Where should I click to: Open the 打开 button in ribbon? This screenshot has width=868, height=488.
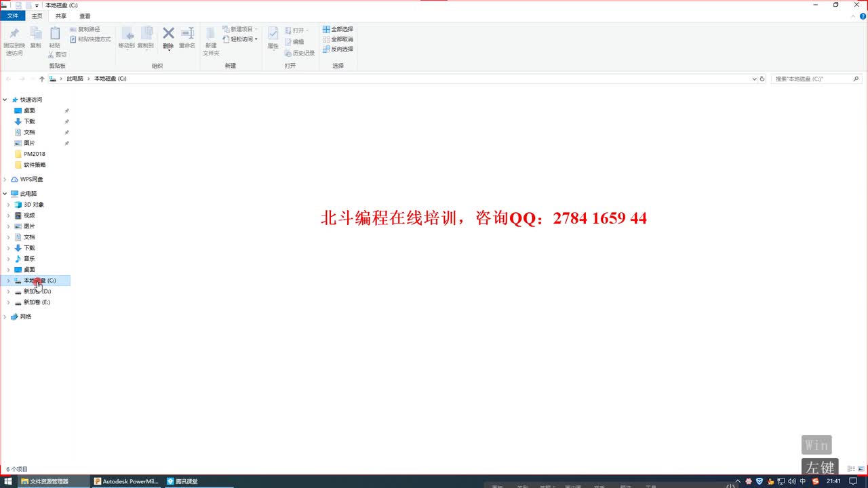pyautogui.click(x=296, y=30)
